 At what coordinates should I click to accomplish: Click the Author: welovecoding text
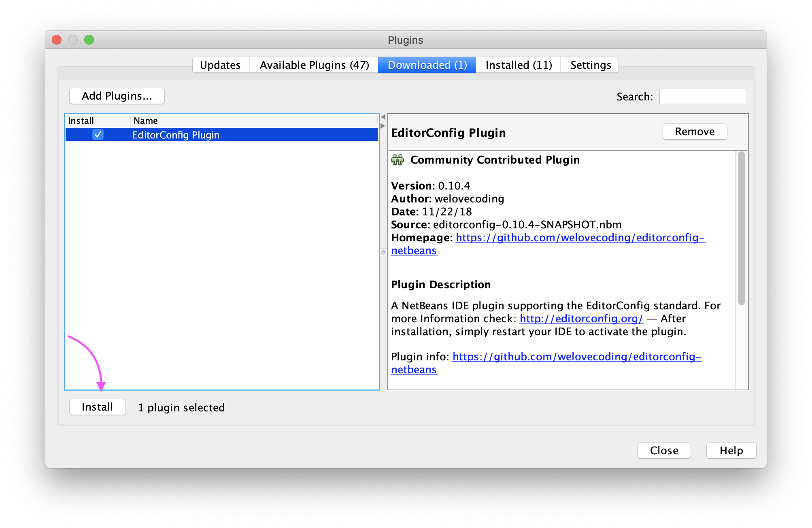448,199
